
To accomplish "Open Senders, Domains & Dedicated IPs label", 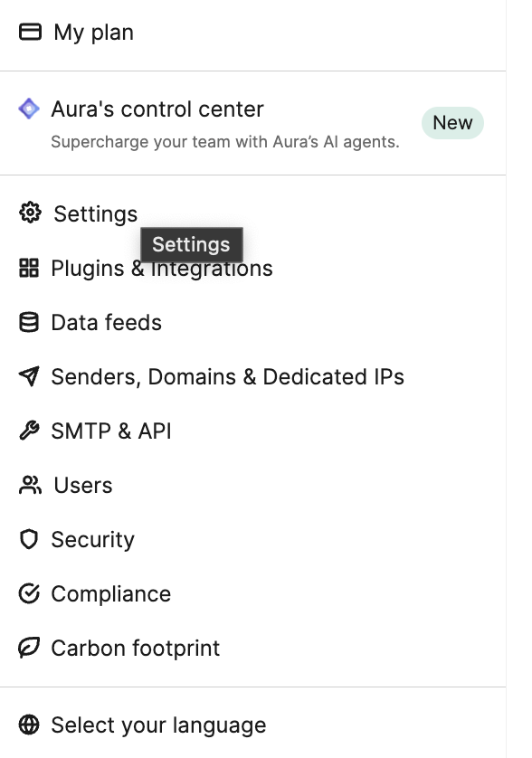I will [x=227, y=376].
